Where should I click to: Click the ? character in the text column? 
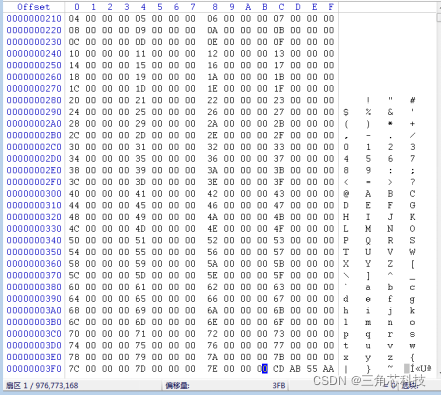click(412, 182)
